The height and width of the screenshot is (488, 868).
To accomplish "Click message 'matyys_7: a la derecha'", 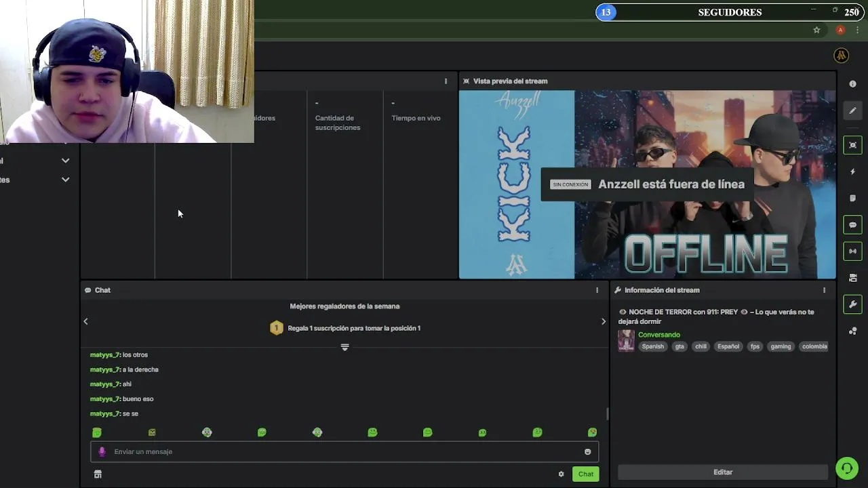I will 124,369.
